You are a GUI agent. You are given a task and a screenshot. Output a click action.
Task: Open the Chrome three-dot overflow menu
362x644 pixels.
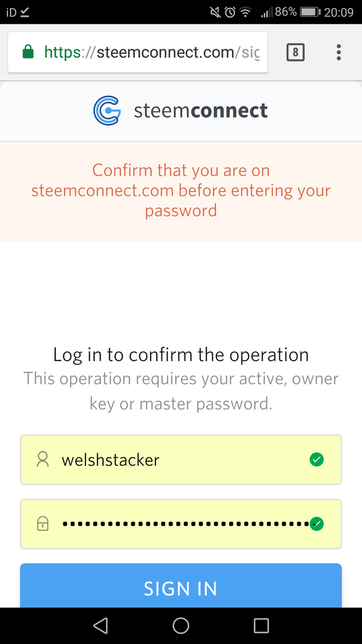tap(338, 53)
